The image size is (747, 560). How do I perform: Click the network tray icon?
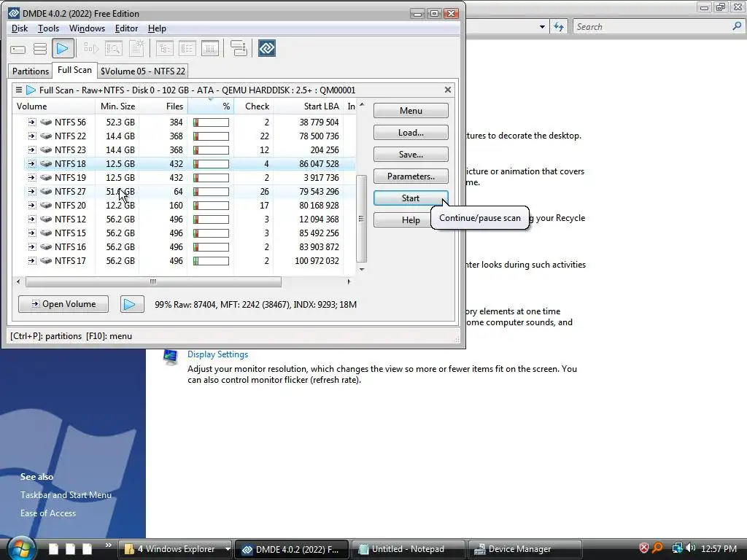(677, 548)
